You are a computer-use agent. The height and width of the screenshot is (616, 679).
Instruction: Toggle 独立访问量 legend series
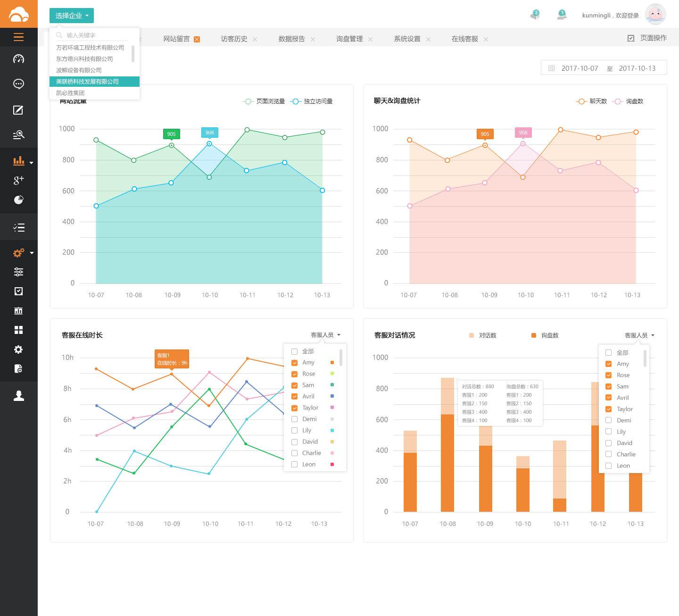pyautogui.click(x=311, y=101)
